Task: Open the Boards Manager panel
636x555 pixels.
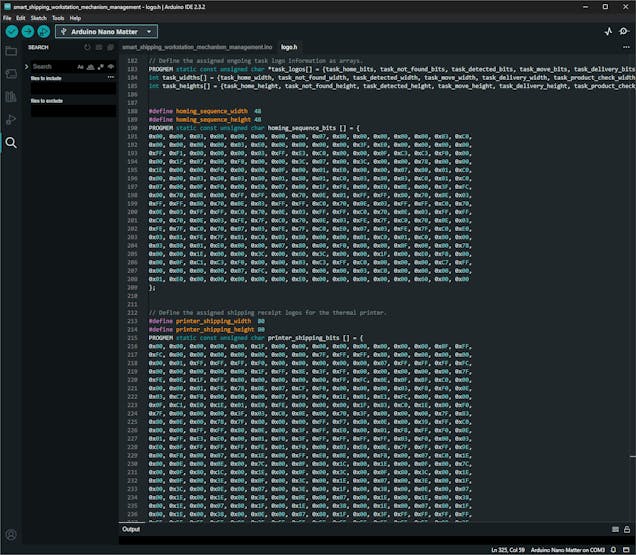Action: 11,73
